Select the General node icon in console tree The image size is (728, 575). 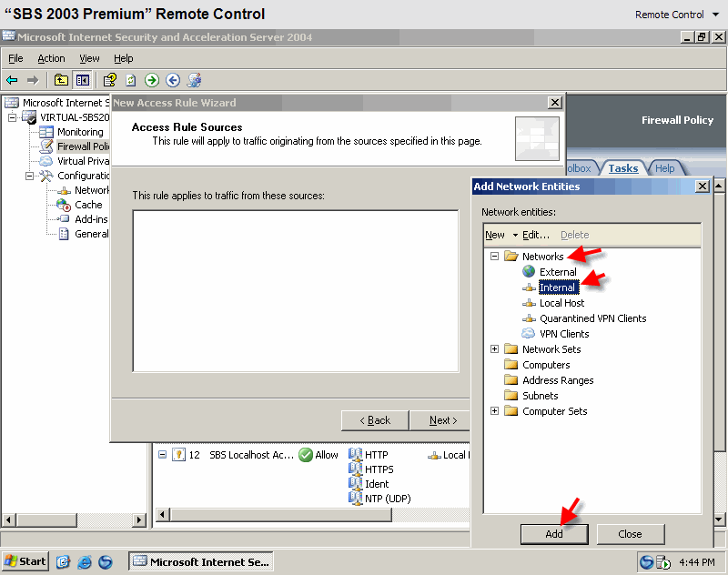(x=64, y=234)
